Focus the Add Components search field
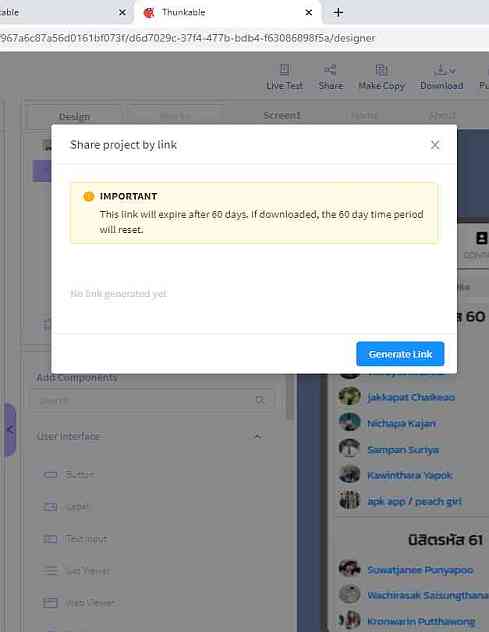Viewport: 489px width, 632px height. coord(152,400)
